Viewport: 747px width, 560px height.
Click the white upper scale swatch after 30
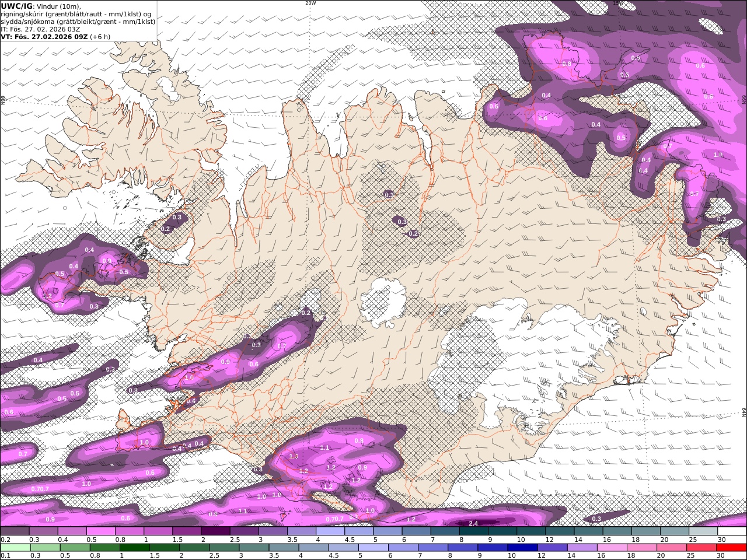coord(731,531)
